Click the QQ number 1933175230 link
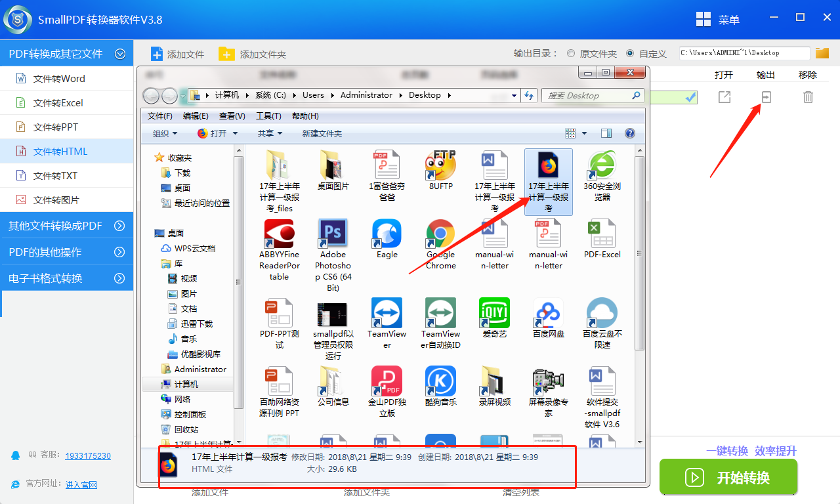This screenshot has height=504, width=840. (x=89, y=455)
